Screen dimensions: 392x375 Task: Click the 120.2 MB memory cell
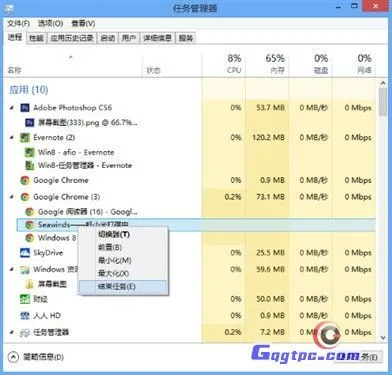(x=268, y=137)
